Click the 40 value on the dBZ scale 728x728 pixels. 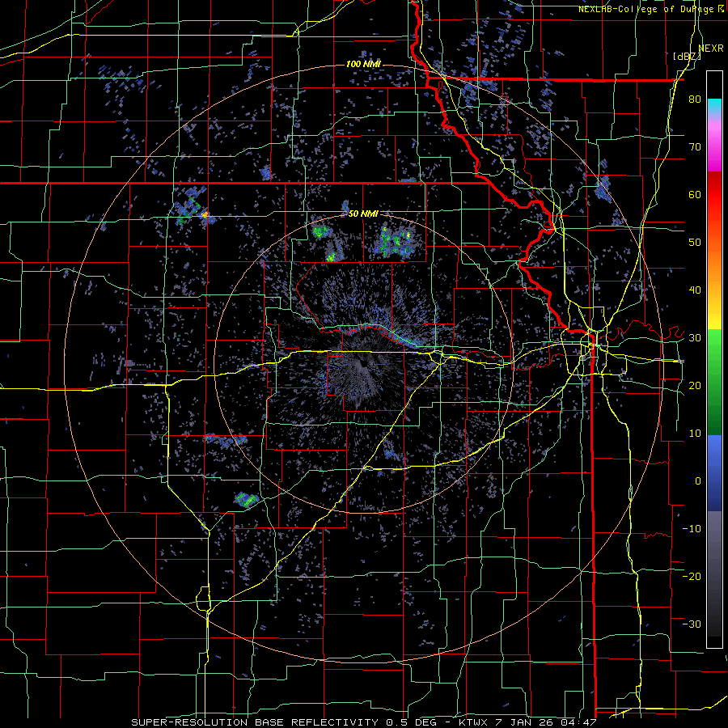[695, 290]
